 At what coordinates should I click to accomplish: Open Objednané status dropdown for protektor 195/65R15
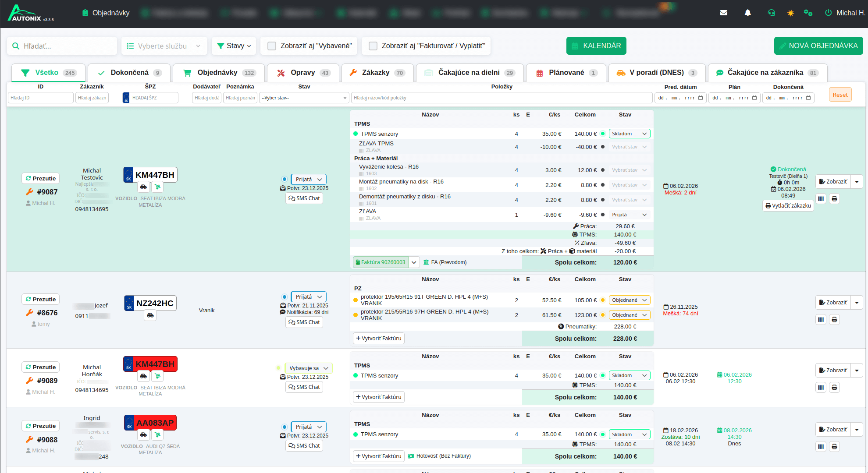tap(629, 300)
